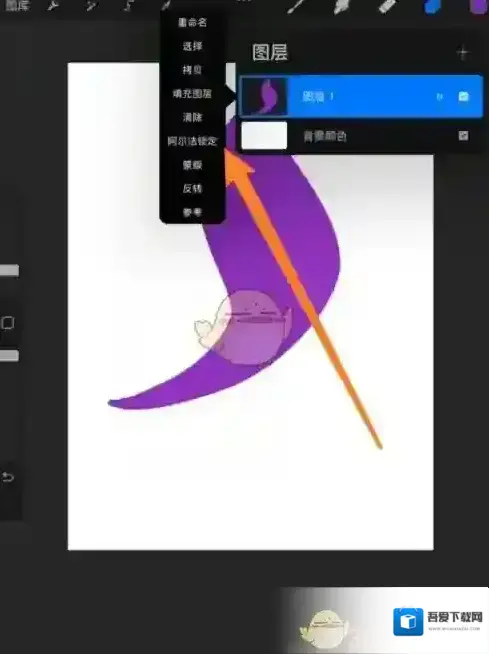Go back to 图库 Gallery

[17, 6]
